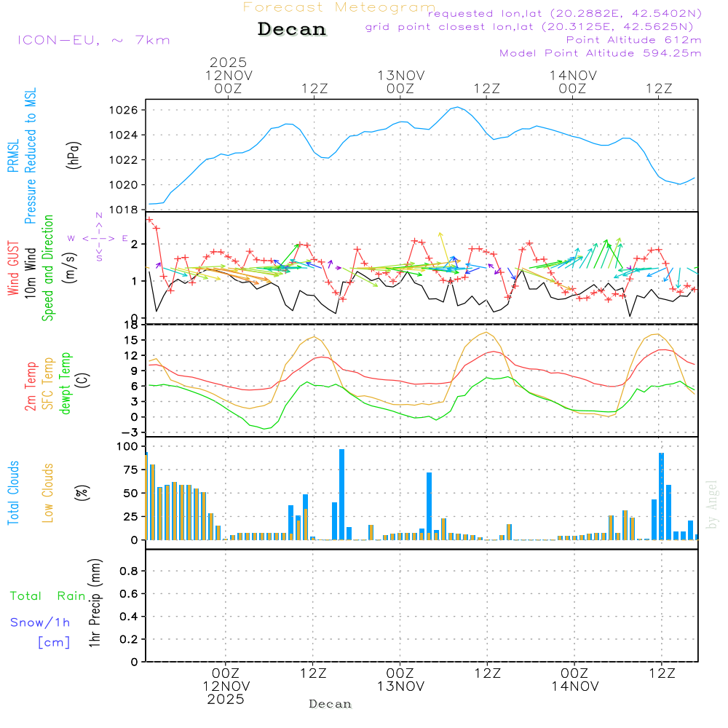Select the bold Decan heading at top
The height and width of the screenshot is (728, 728).
coord(292,29)
